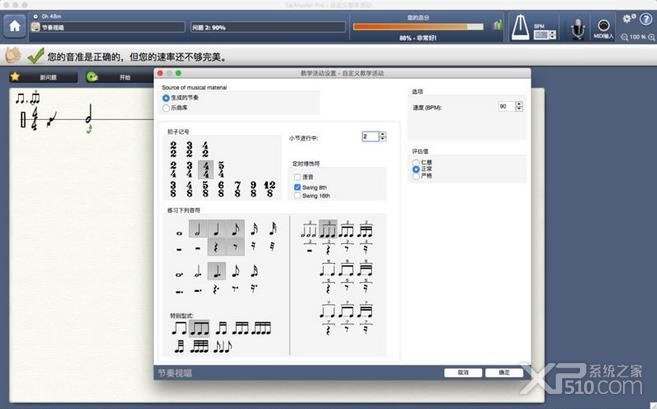This screenshot has width=657, height=409.
Task: Click the 取消 cancel button
Action: (463, 372)
